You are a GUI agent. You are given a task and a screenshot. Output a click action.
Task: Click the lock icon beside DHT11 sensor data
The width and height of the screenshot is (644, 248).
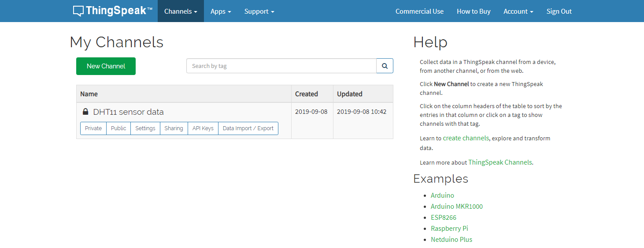coord(85,112)
